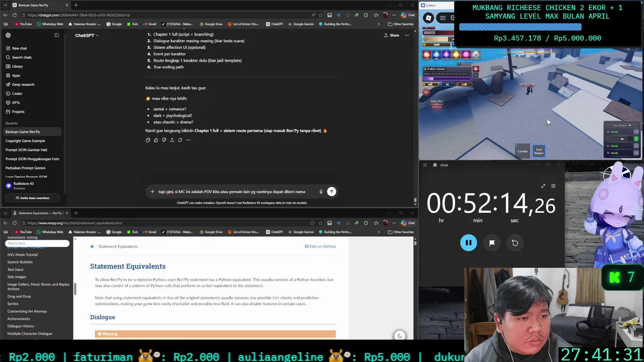
Task: Open new tab in ChatGPT browser window
Action: (76, 5)
